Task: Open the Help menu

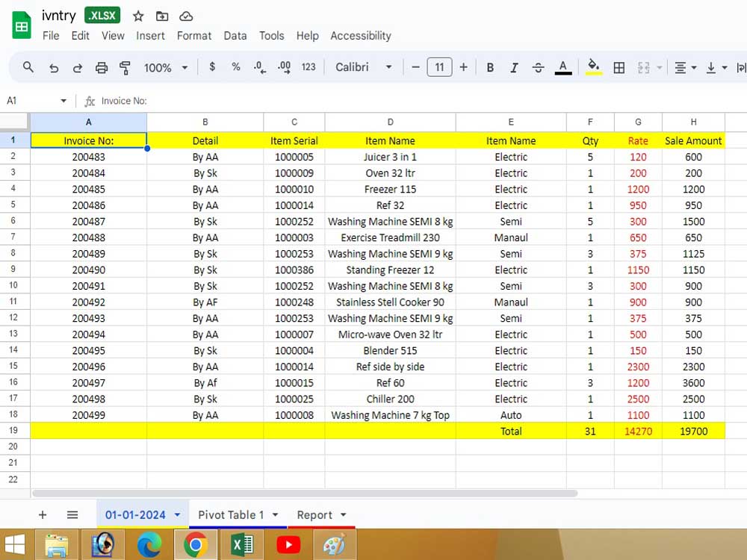Action: [307, 36]
